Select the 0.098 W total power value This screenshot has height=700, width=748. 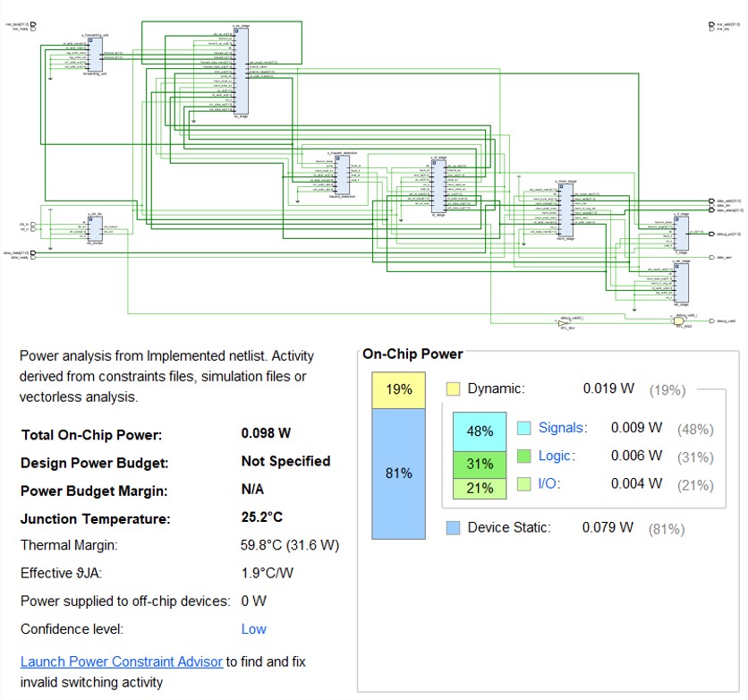266,433
